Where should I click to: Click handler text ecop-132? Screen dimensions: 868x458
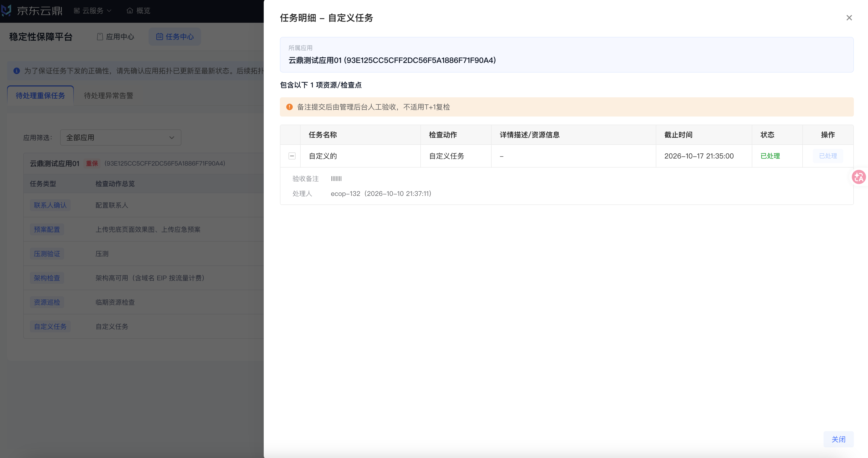tap(345, 194)
